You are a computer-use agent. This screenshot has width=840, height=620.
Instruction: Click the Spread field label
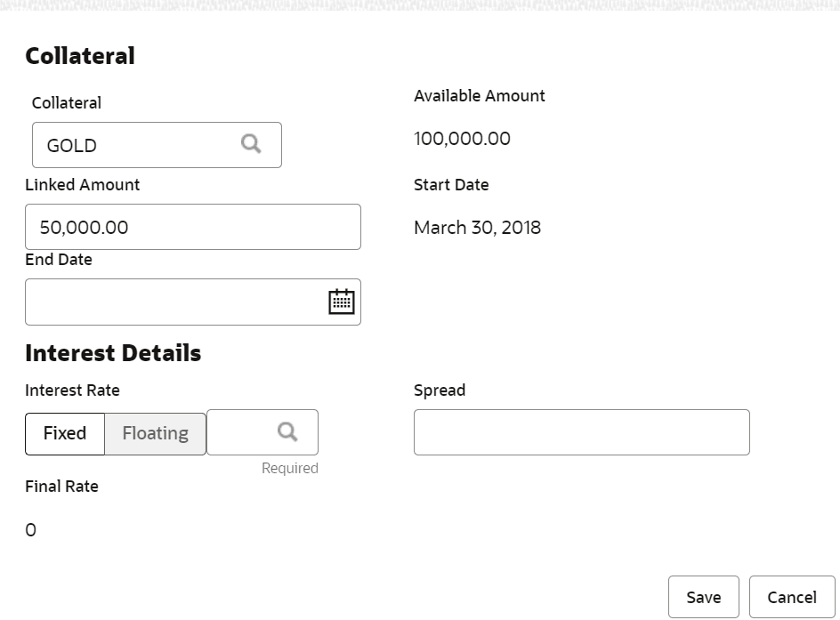(440, 391)
